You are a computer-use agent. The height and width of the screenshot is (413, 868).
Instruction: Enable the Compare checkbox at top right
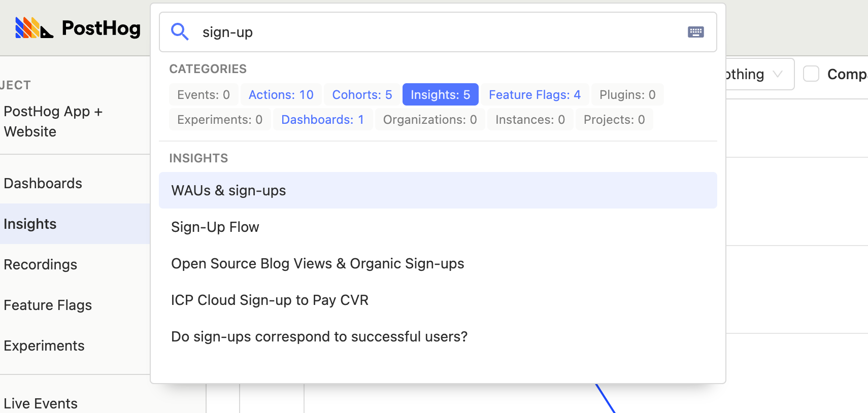coord(811,74)
